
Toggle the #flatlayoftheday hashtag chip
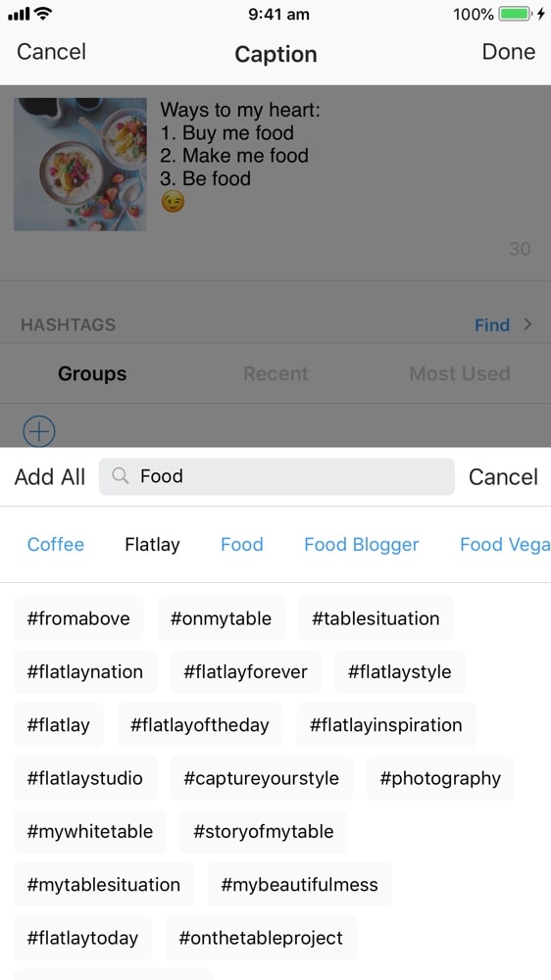click(199, 725)
